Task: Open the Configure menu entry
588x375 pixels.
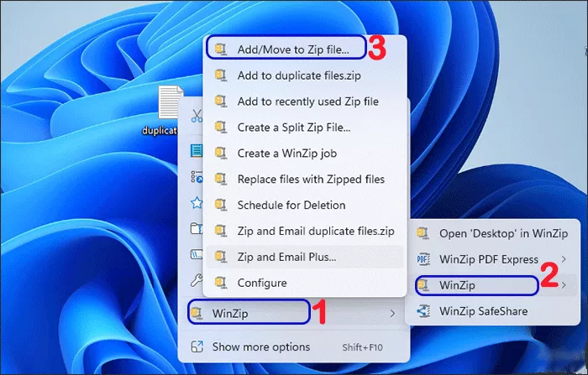Action: click(304, 283)
